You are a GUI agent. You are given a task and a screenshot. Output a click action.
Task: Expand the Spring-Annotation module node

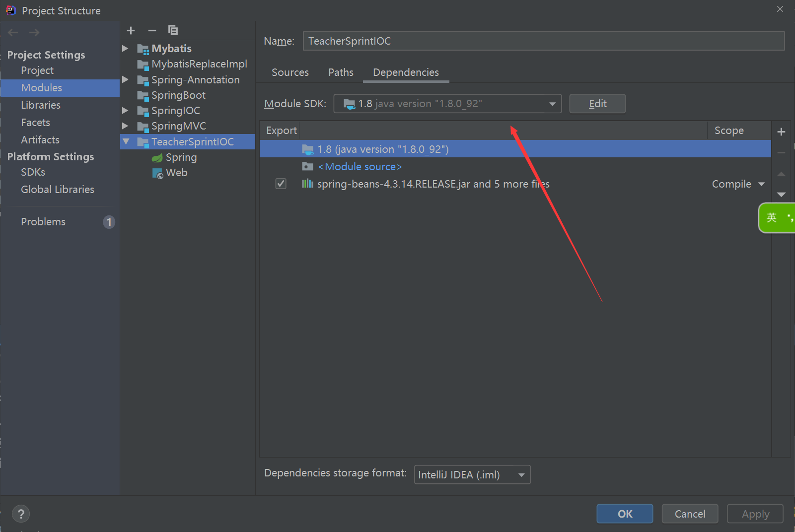click(126, 80)
